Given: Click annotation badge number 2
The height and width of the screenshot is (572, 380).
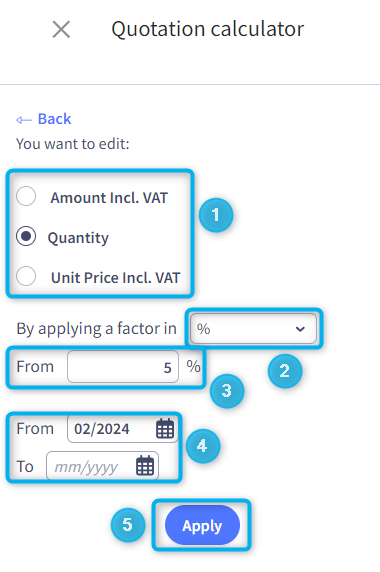Looking at the screenshot, I should [x=285, y=371].
